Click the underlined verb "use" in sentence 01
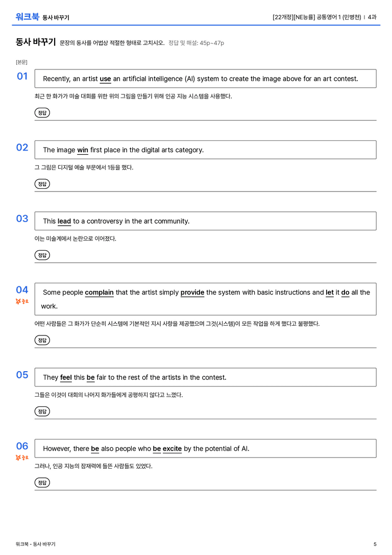The image size is (392, 555). coord(106,79)
